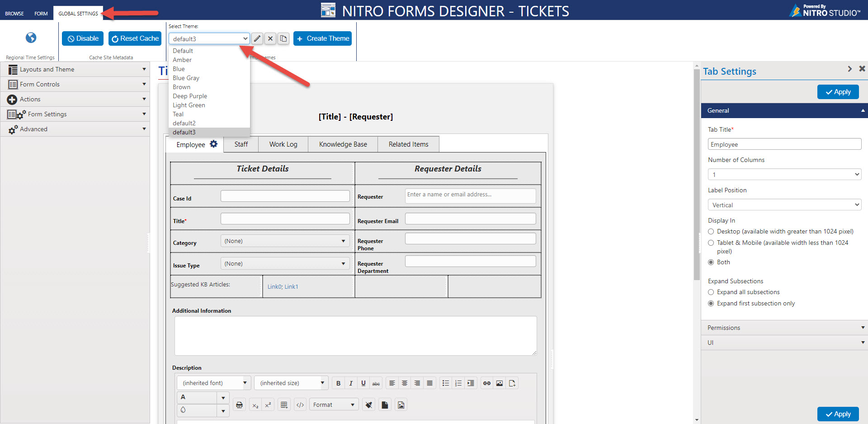Center align text in Description editor
This screenshot has width=868, height=424.
(405, 383)
